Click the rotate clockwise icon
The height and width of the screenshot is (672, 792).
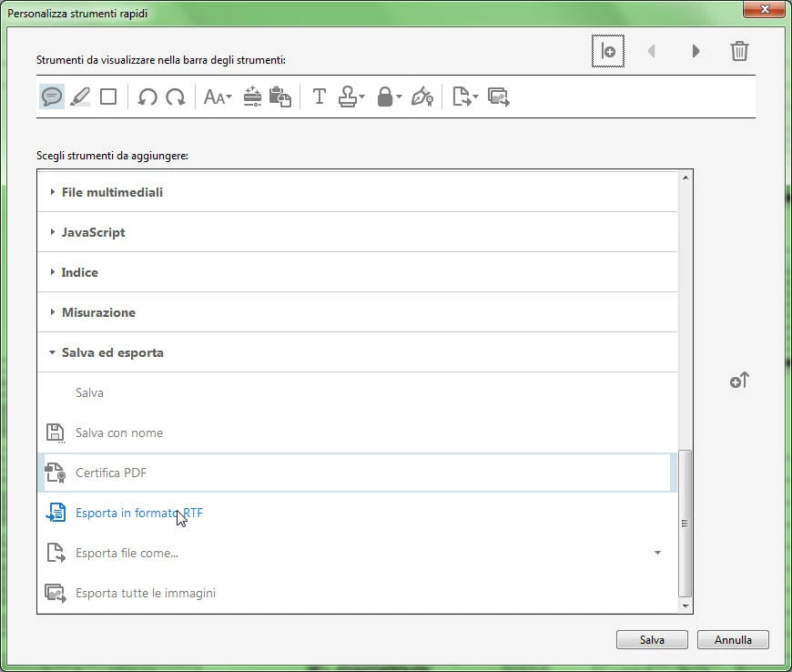click(x=176, y=97)
